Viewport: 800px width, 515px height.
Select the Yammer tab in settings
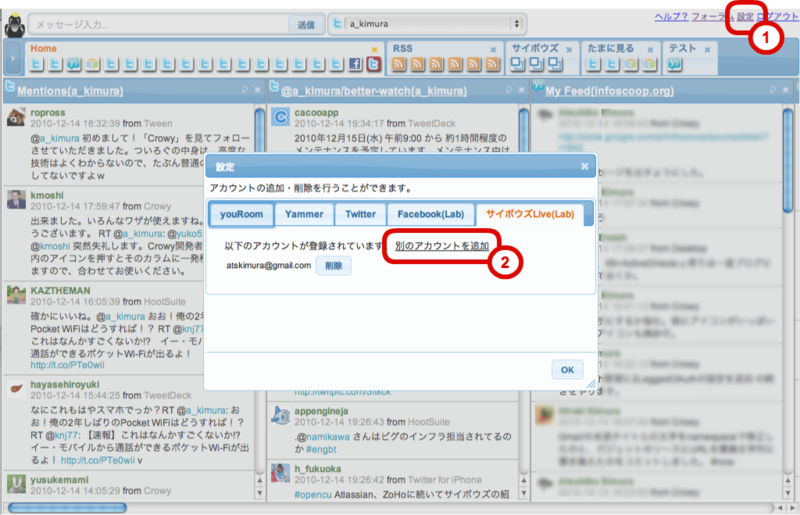click(304, 214)
